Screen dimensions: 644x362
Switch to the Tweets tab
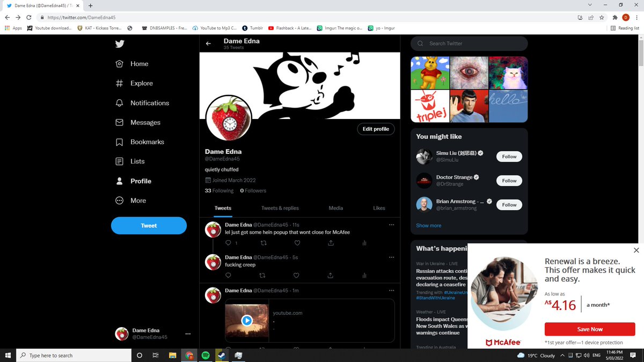coord(223,208)
